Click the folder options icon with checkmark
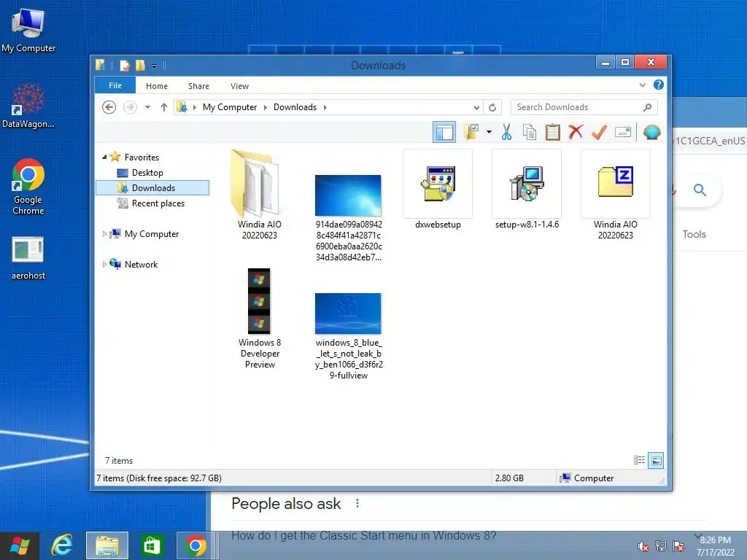The width and height of the screenshot is (747, 560). tap(471, 132)
